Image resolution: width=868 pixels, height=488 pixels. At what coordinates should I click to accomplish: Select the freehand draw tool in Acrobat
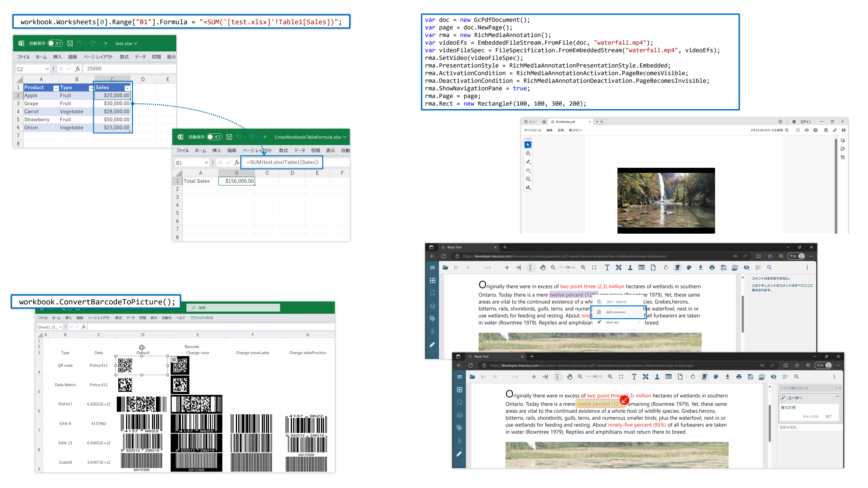[x=528, y=170]
